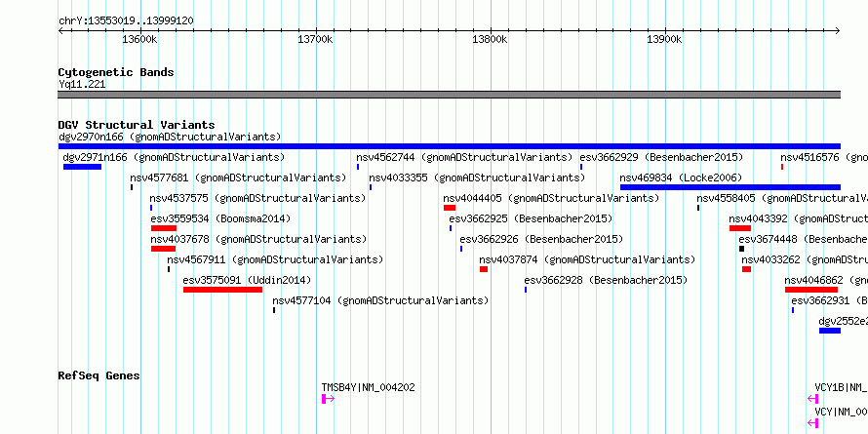
Task: Open the esv3662926 (Besenbacher2015) label
Action: (x=541, y=239)
